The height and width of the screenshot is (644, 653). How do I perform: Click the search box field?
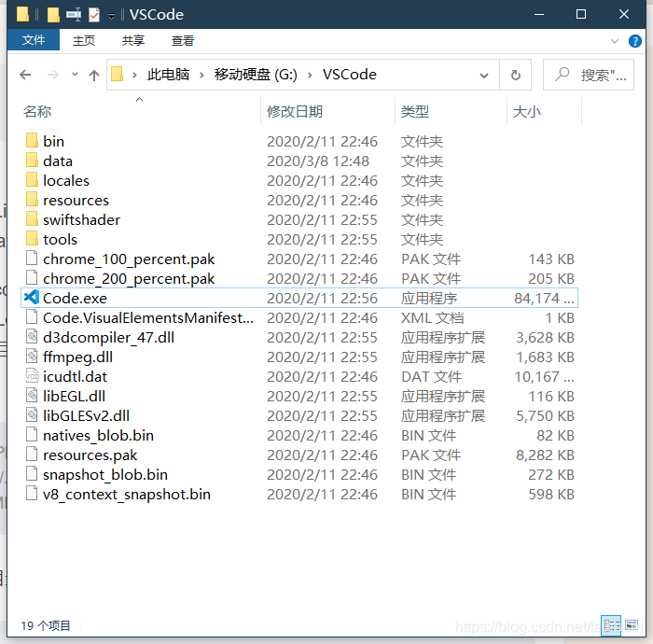click(589, 75)
